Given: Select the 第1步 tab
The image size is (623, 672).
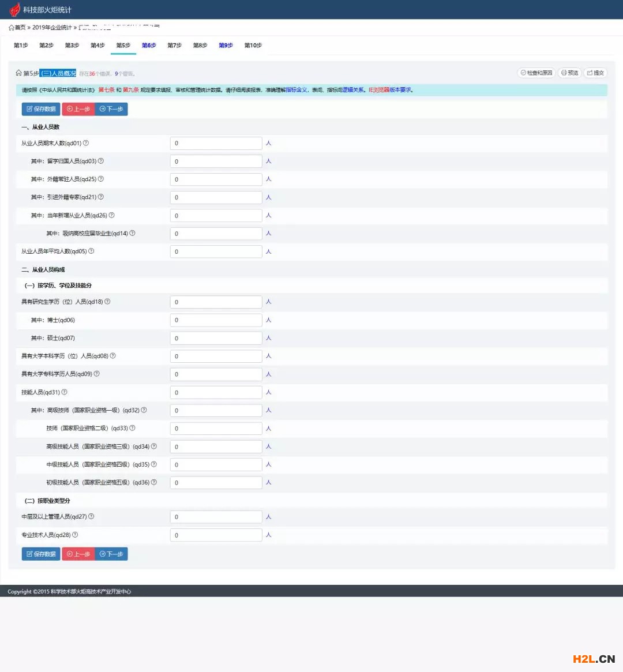Looking at the screenshot, I should [x=21, y=46].
